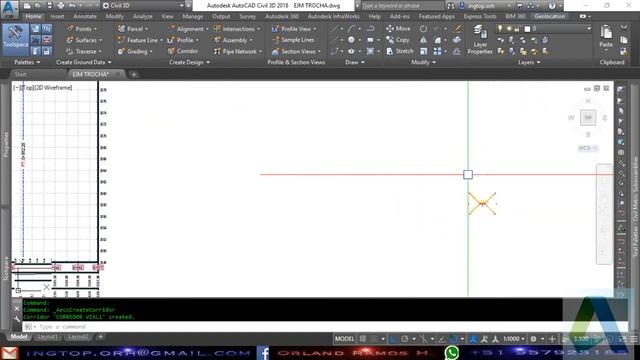Click the Scale tool icon

point(424,51)
